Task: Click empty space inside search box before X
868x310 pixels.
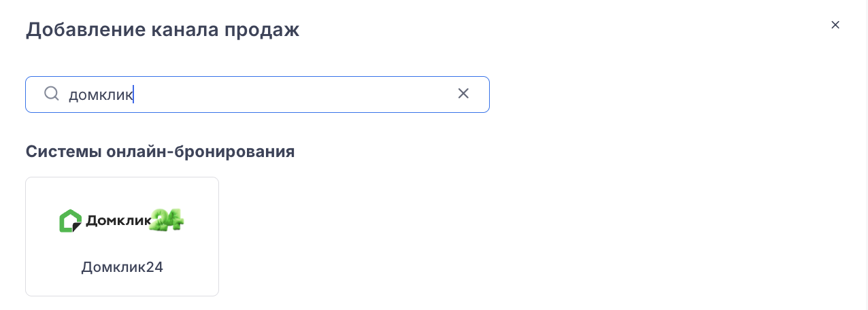Action: pyautogui.click(x=293, y=94)
